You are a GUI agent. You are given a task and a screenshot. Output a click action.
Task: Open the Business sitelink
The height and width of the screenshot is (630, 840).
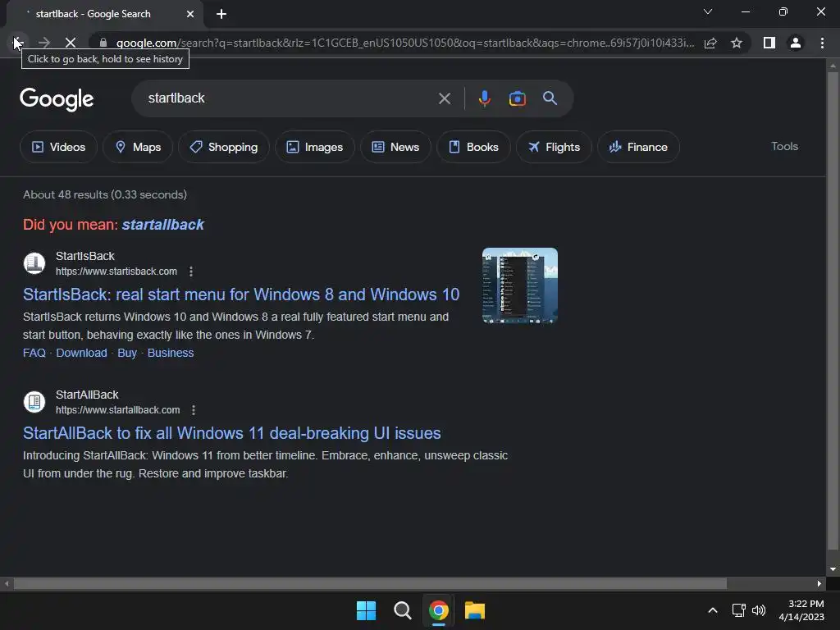point(171,353)
